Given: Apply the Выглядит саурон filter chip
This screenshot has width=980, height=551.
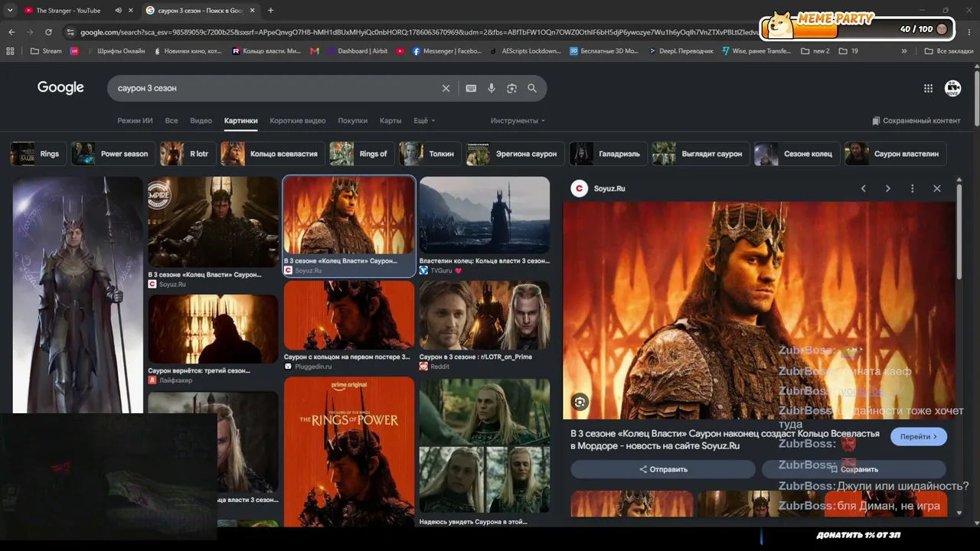Looking at the screenshot, I should (701, 154).
